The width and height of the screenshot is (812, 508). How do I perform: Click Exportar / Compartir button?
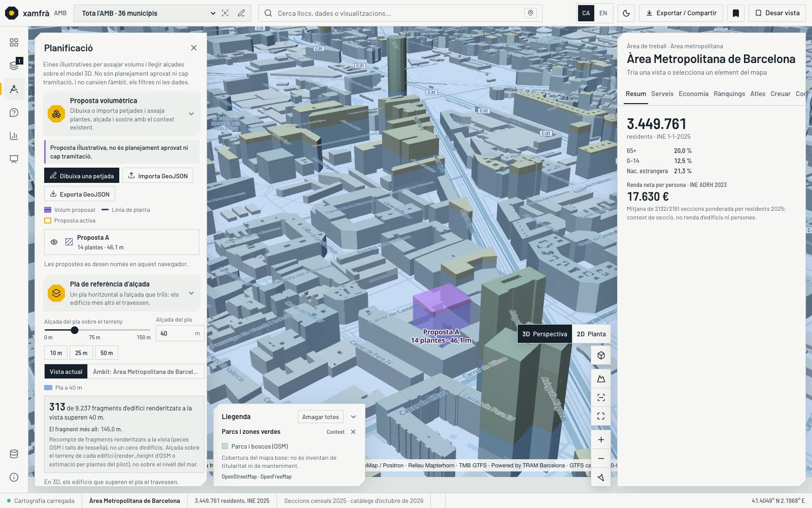click(681, 13)
